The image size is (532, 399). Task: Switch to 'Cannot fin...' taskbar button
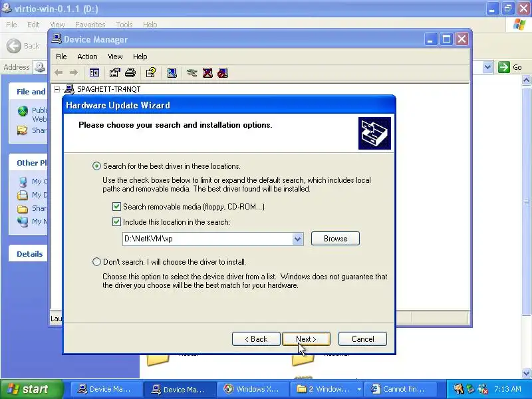click(x=400, y=389)
